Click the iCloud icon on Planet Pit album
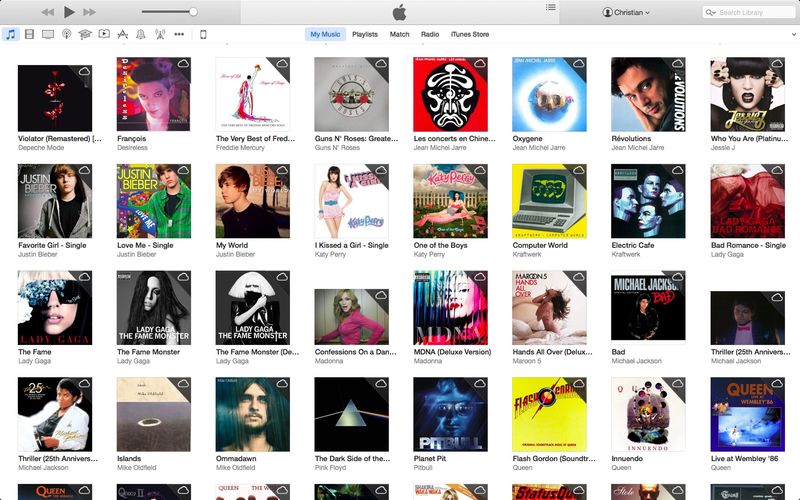Viewport: 800px width, 500px height. pyautogui.click(x=480, y=384)
